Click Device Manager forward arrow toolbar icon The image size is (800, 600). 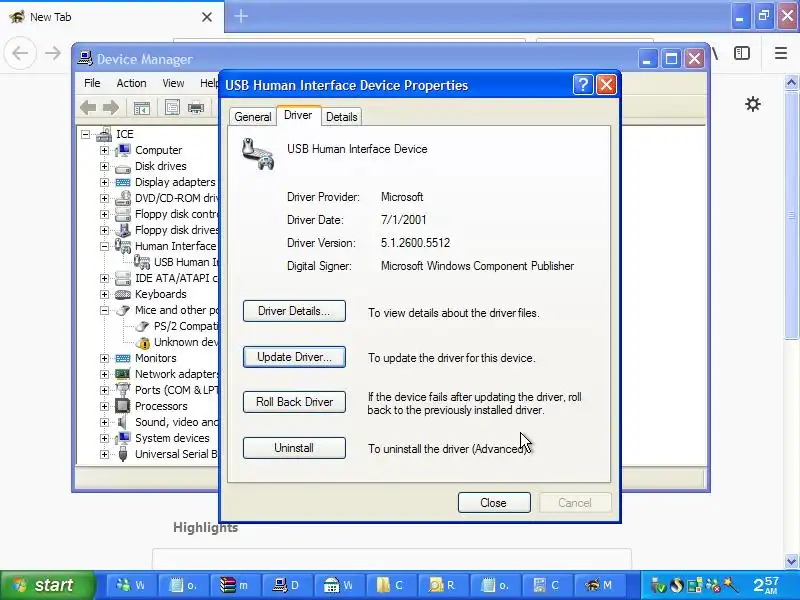(111, 108)
